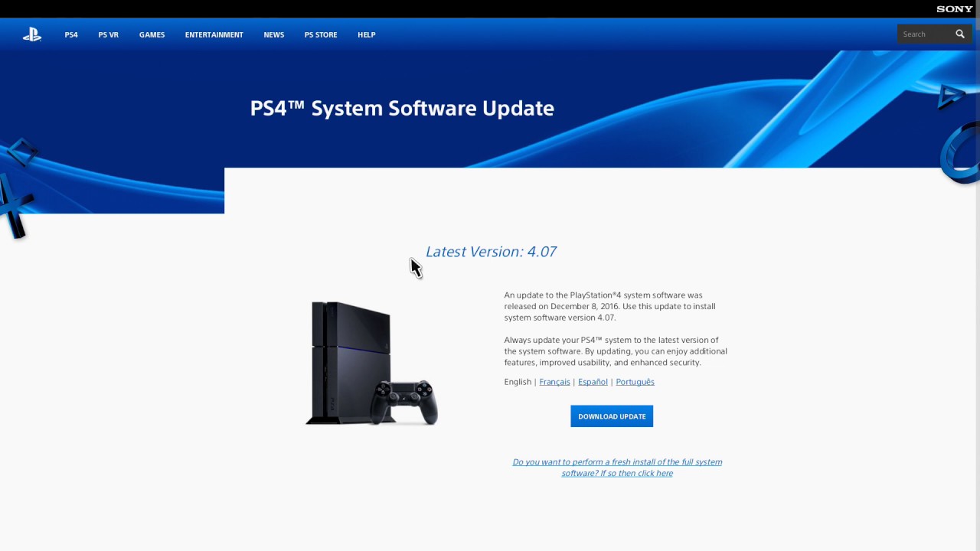Switch language to Português
The width and height of the screenshot is (980, 551).
click(635, 382)
